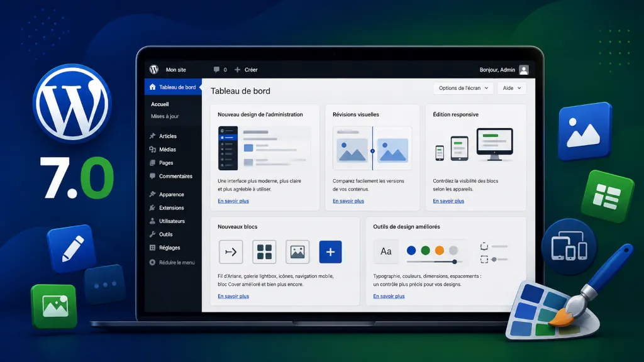Open the Articles menu

[x=168, y=136]
